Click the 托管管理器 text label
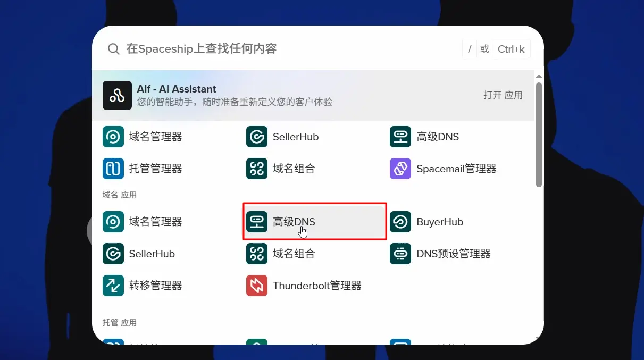The height and width of the screenshot is (360, 644). tap(156, 169)
